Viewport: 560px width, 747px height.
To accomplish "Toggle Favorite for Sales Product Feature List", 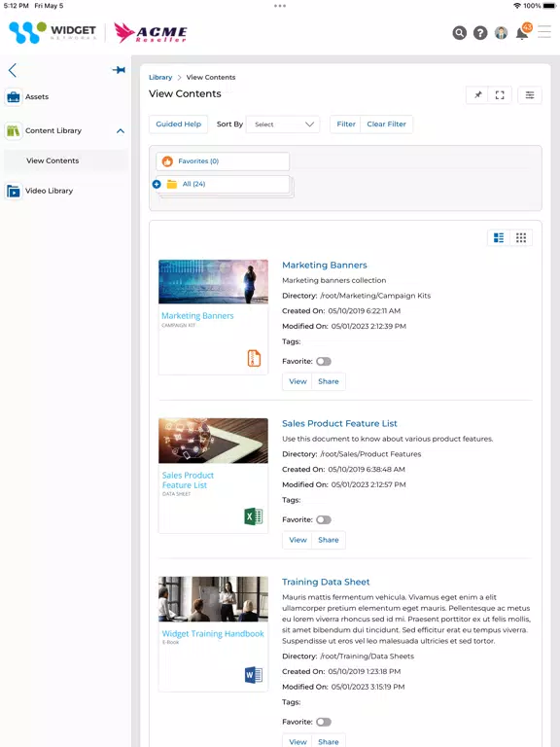I will (324, 519).
